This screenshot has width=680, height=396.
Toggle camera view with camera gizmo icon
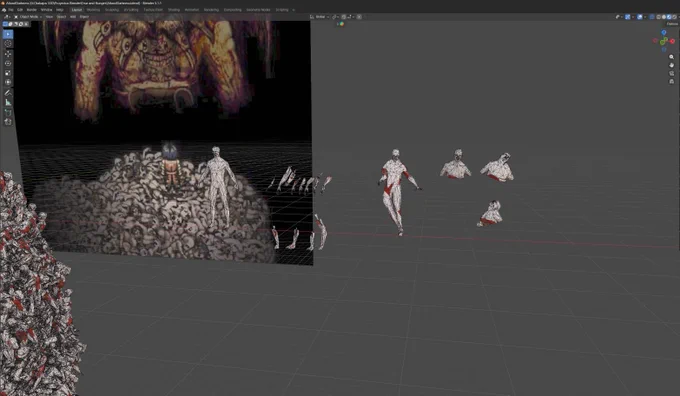[x=671, y=73]
